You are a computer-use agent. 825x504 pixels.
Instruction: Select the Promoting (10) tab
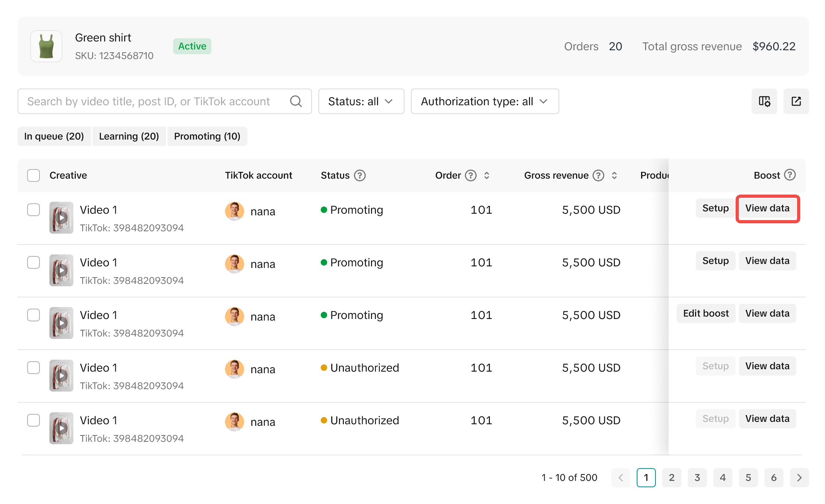[207, 136]
